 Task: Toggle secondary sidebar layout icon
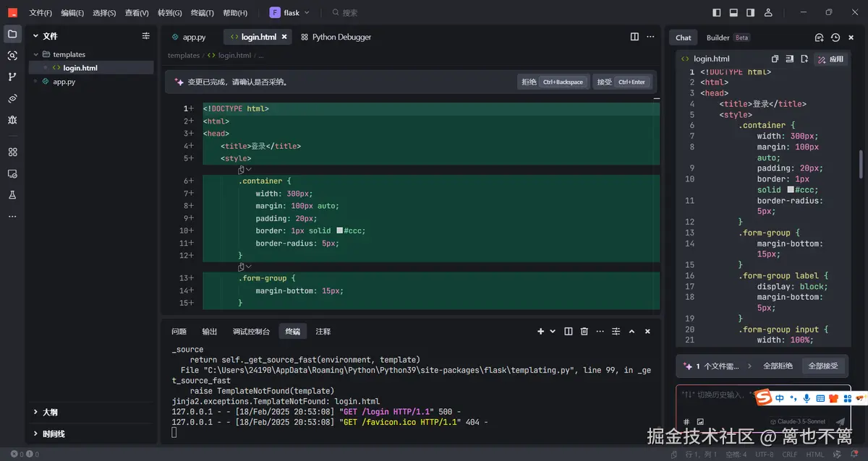click(750, 12)
